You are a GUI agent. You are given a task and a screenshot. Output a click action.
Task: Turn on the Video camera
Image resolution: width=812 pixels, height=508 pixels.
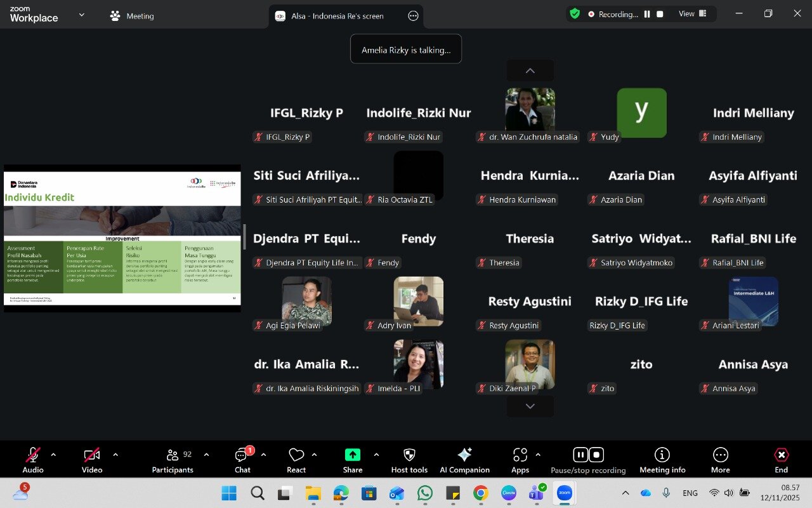[92, 460]
